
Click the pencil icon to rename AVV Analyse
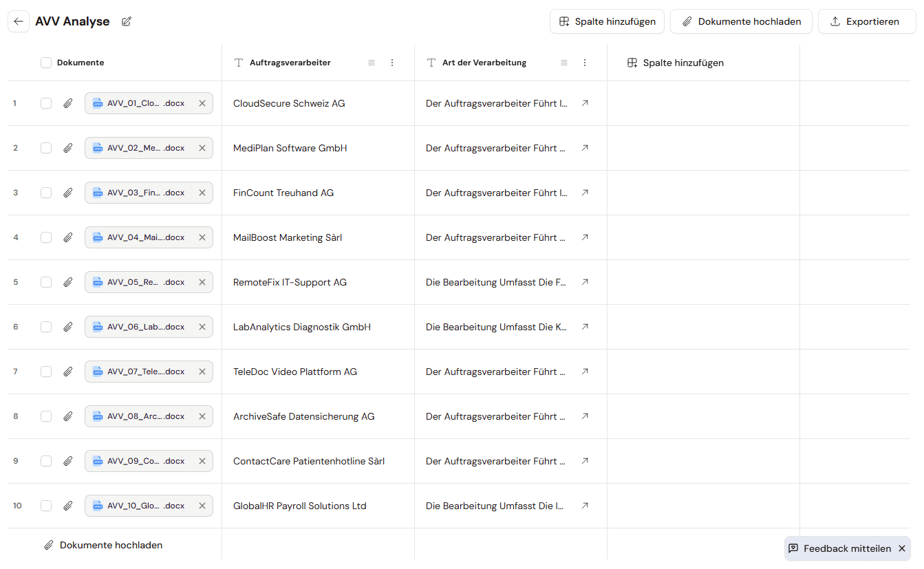pyautogui.click(x=127, y=21)
